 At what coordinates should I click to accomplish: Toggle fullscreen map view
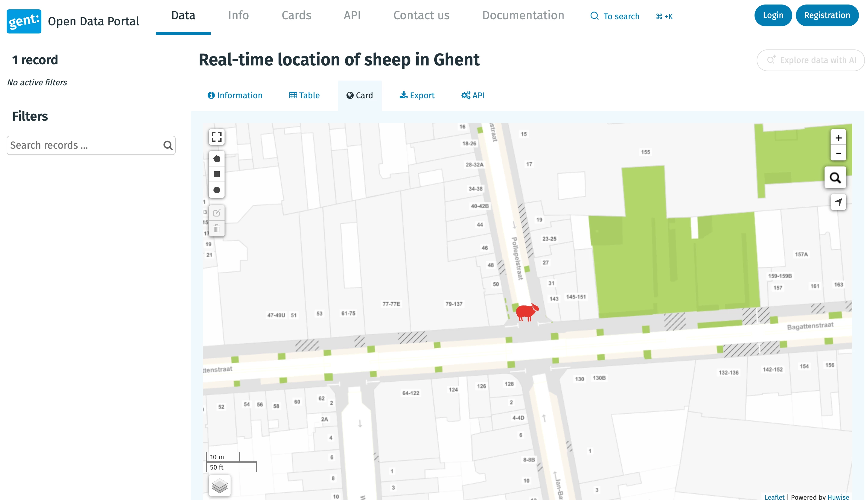pos(216,137)
